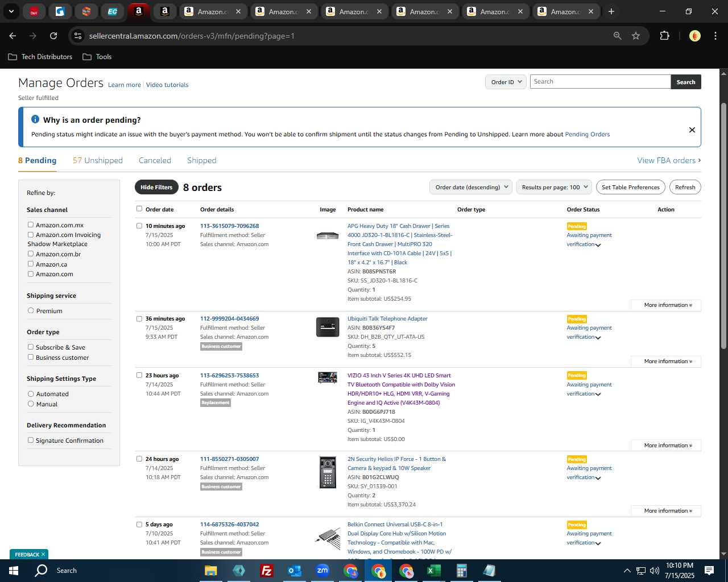Open the Order date (descending) sort dropdown
This screenshot has width=728, height=582.
pyautogui.click(x=471, y=187)
